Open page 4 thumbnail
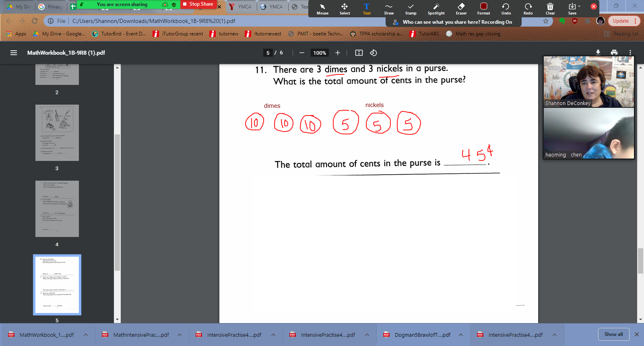644x346 pixels. [57, 209]
